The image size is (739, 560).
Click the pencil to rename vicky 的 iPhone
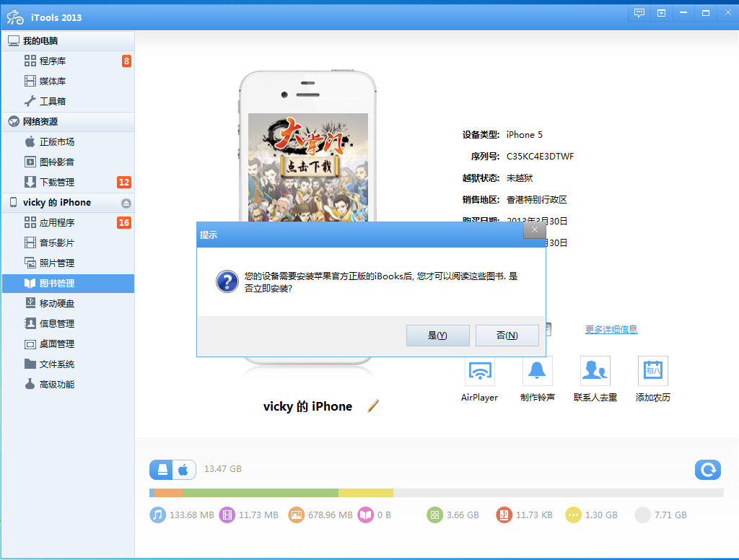[373, 406]
